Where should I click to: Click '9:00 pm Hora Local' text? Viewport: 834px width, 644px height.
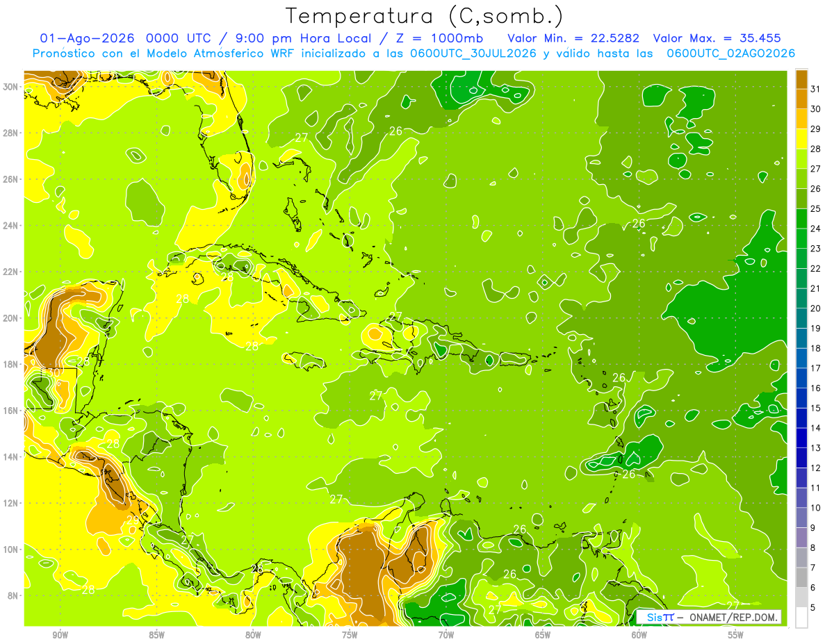click(305, 38)
